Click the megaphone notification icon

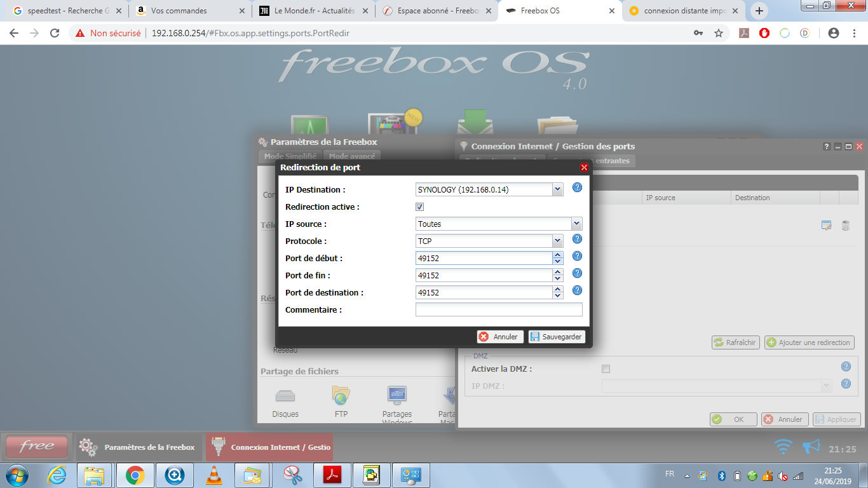coord(811,447)
